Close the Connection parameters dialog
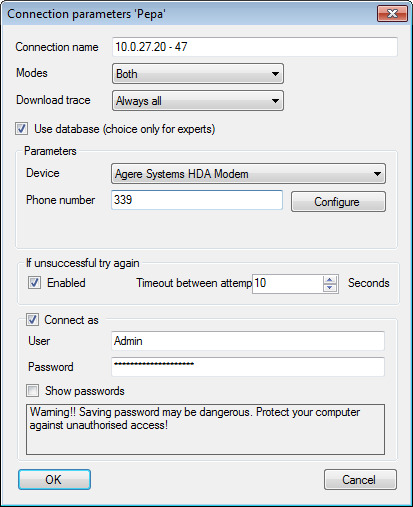The height and width of the screenshot is (507, 413). 392,14
